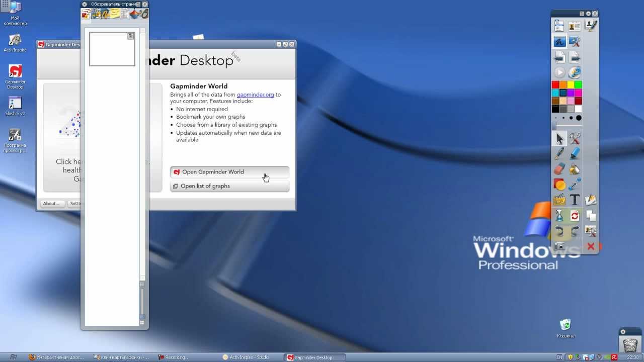This screenshot has width=644, height=362.
Task: Switch to Object Browser tab
Action: 105,15
